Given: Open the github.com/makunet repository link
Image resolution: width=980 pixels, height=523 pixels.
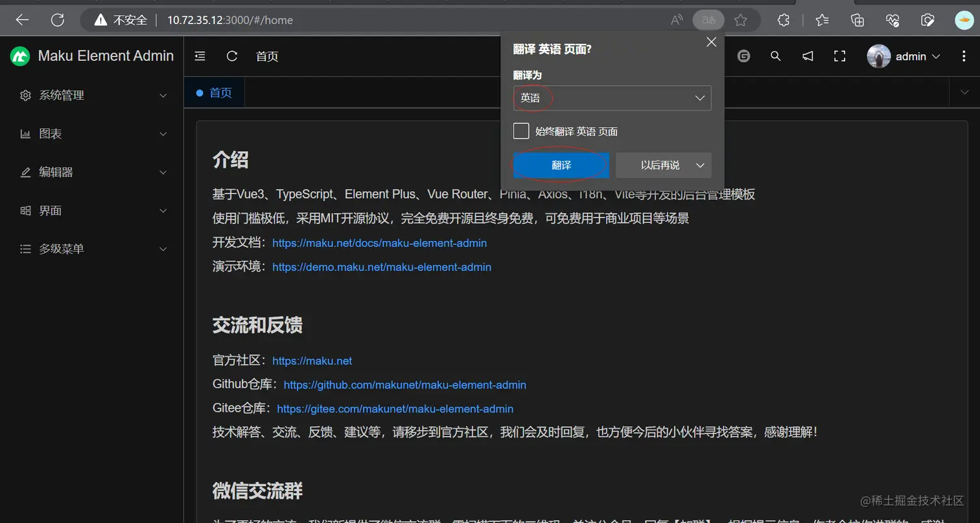Looking at the screenshot, I should [405, 385].
